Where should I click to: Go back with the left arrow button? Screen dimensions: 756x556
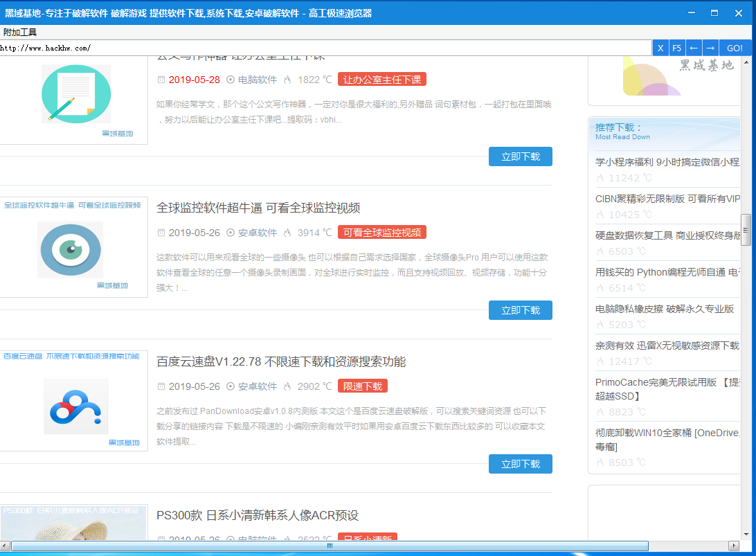(x=693, y=48)
